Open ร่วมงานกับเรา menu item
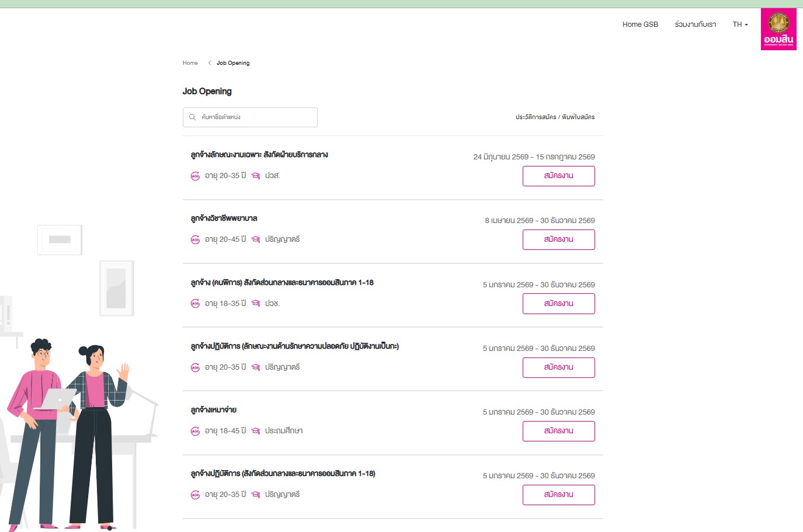 pos(695,25)
